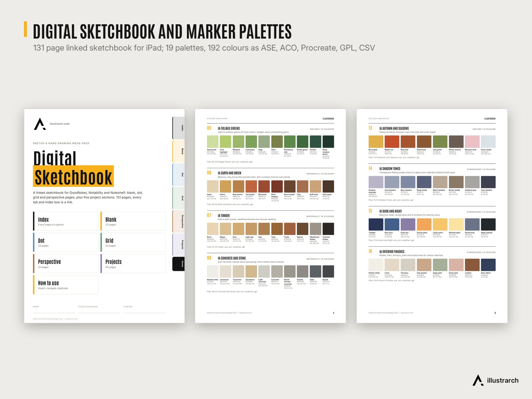The height and width of the screenshot is (399, 532).
Task: Click the illustrarch logo mark beside the bottom wordmark
Action: (478, 380)
